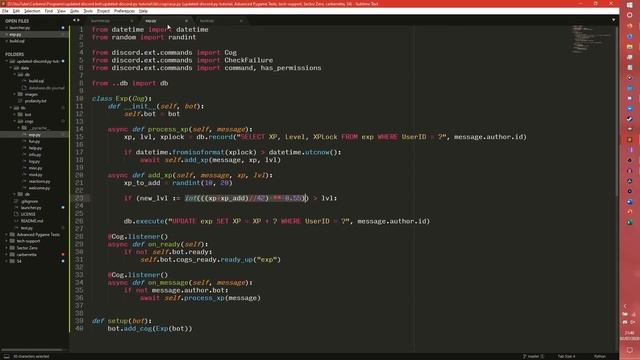Open .gitignore in the sidebar
Viewport: 640px width, 360px height.
[x=29, y=201]
